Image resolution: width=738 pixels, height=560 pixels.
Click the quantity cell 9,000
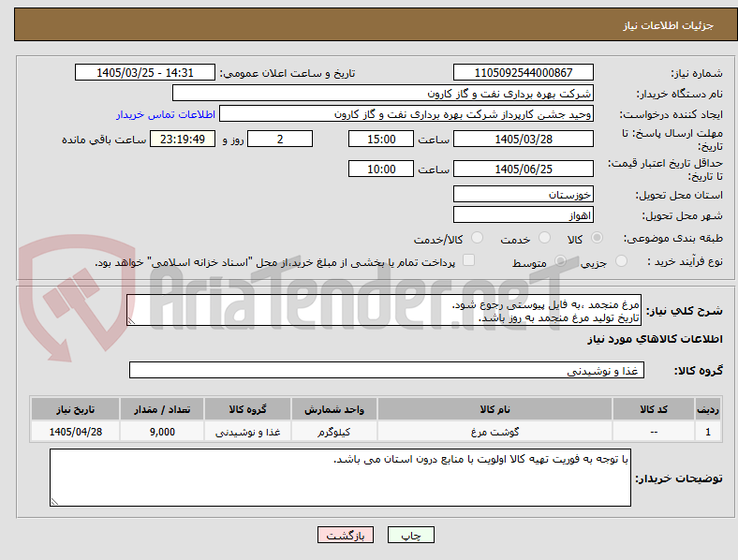point(162,431)
